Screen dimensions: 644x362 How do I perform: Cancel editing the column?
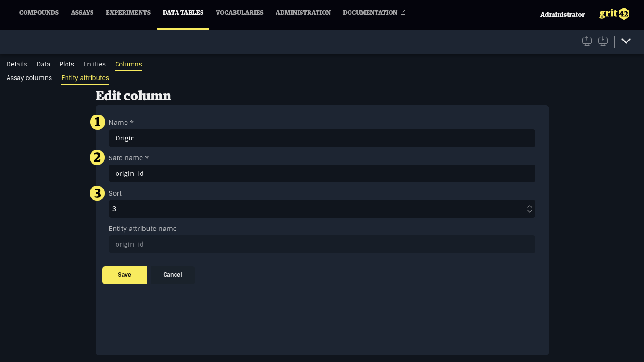(x=172, y=275)
